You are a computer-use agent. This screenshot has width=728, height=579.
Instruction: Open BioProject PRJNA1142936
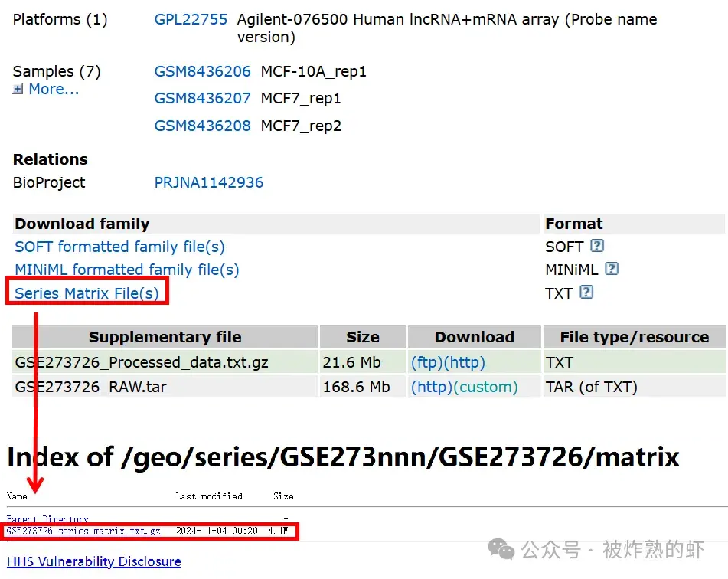click(207, 182)
